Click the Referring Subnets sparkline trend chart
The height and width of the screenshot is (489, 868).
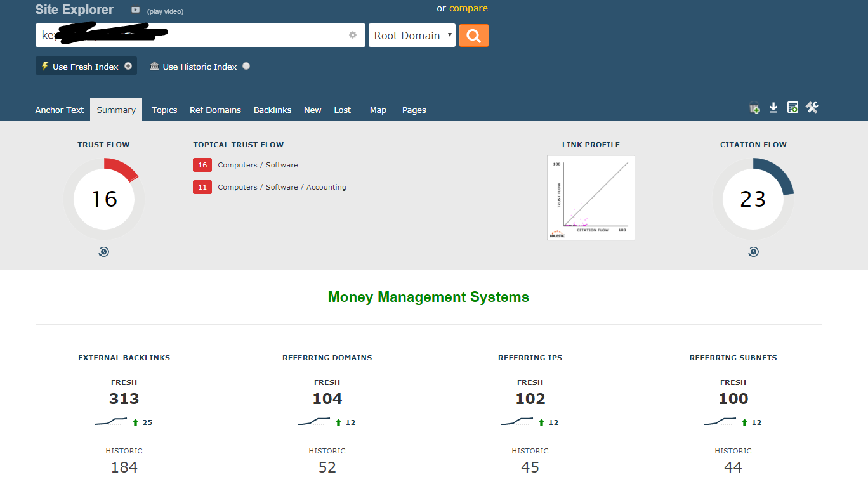(x=720, y=422)
